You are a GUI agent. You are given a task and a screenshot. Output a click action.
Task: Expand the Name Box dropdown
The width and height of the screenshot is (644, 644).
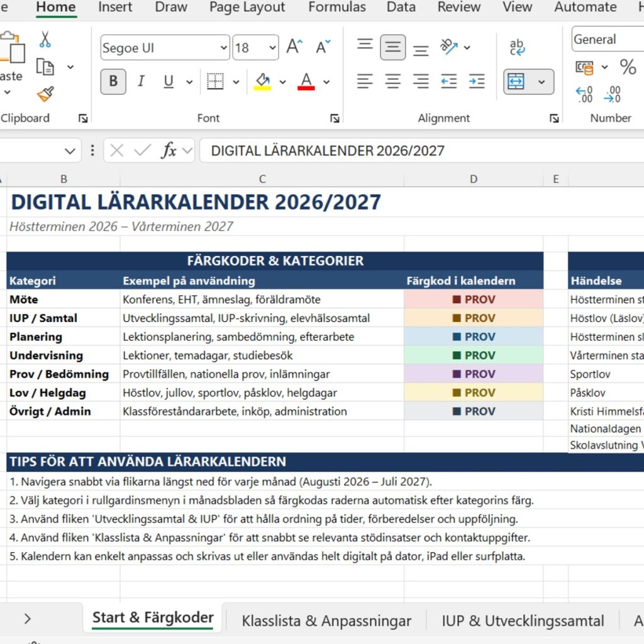point(70,151)
